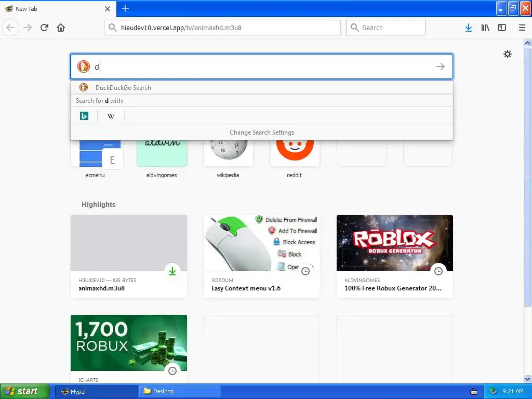Click history clock on 1,700 Robux card
Image resolution: width=532 pixels, height=399 pixels.
coord(172,371)
